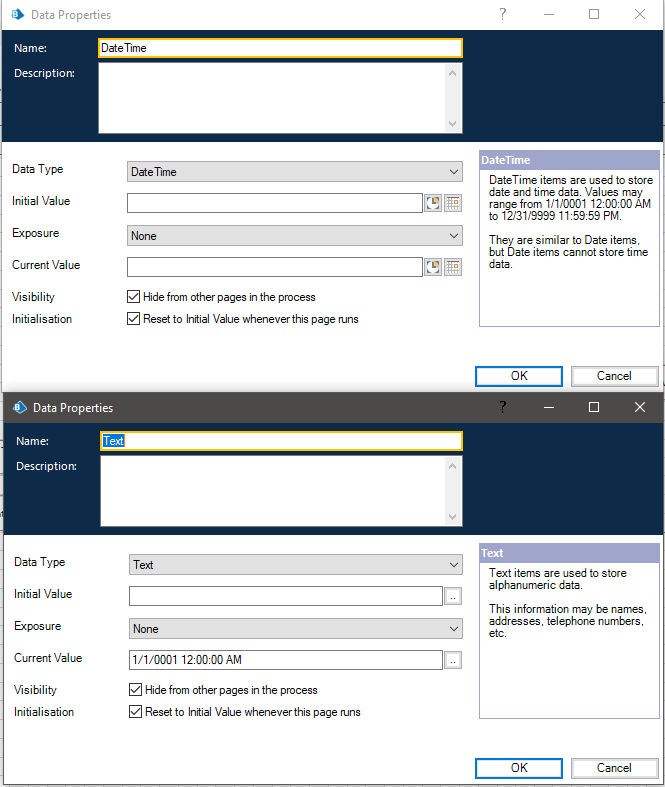The width and height of the screenshot is (665, 787).
Task: Open the Current Value calendar grid icon in the DateTime dialog
Action: pos(453,267)
